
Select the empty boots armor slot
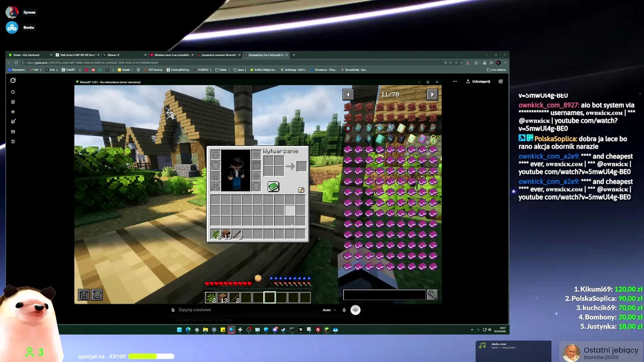(x=215, y=187)
